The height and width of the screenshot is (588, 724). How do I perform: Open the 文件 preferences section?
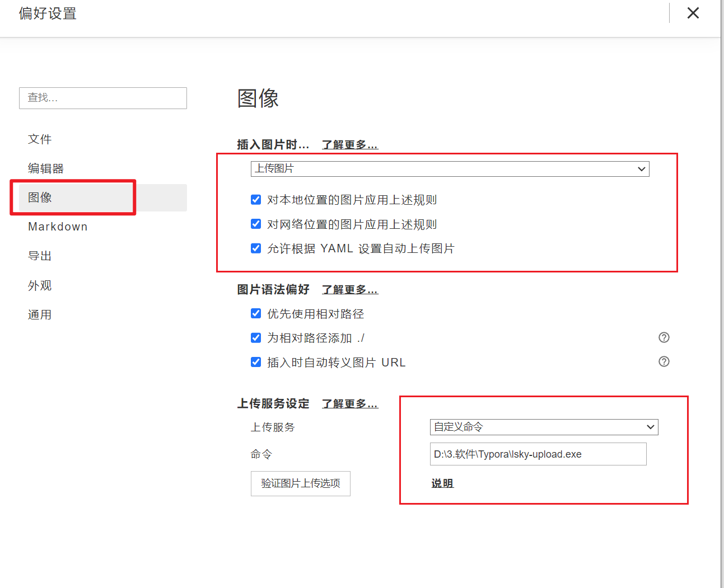pyautogui.click(x=40, y=139)
